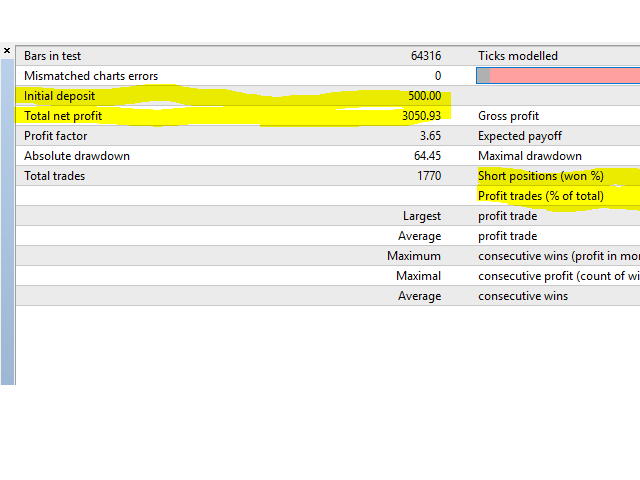Click 'Short positions (won %)' label
The height and width of the screenshot is (480, 640).
541,176
